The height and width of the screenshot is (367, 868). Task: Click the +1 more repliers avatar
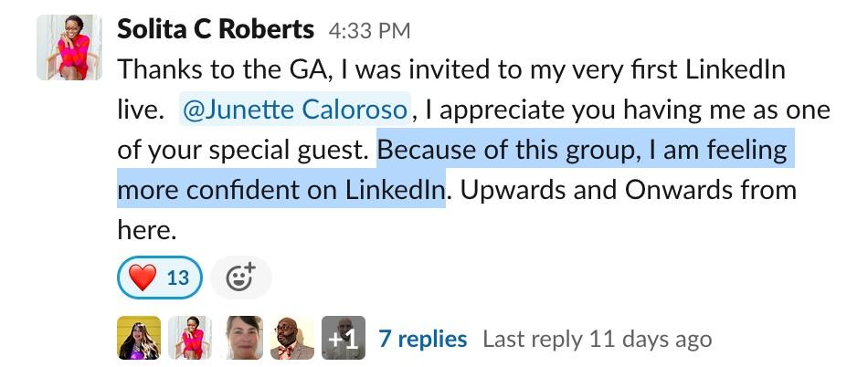(x=344, y=339)
